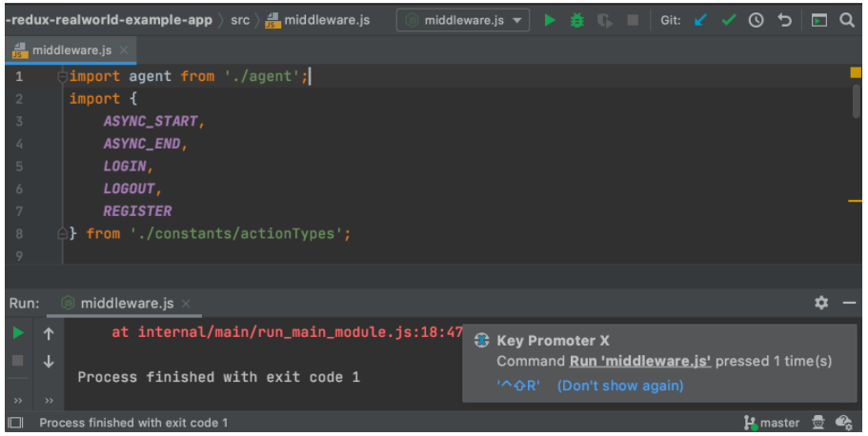Screen dimensions: 868x436
Task: Select the middleware.js editor tab
Action: 70,50
